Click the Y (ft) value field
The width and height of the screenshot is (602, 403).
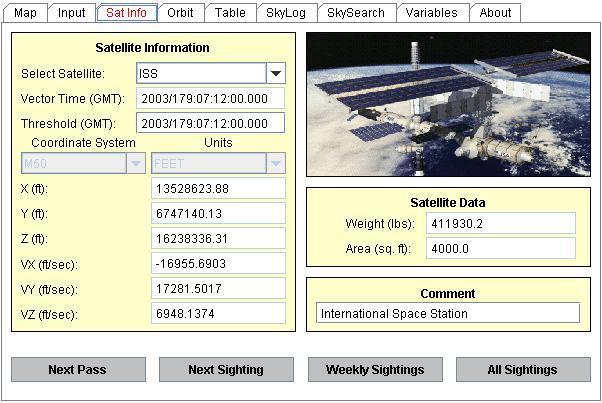pos(218,213)
